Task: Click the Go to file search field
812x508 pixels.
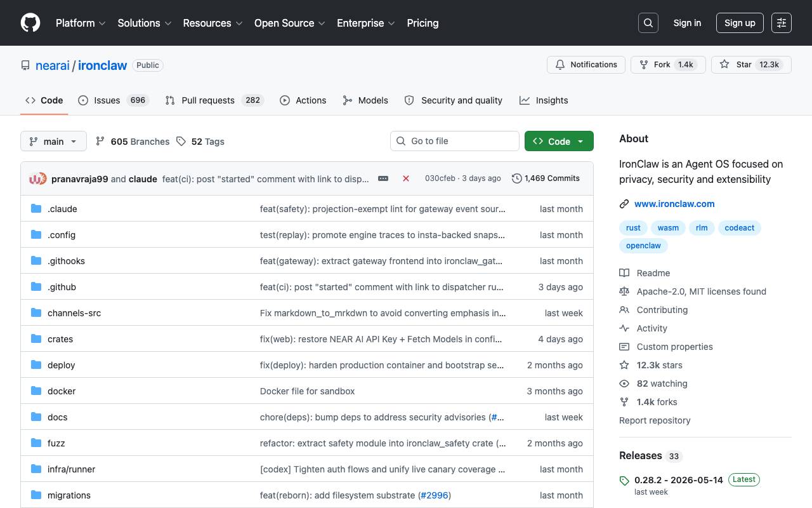Action: (x=455, y=141)
